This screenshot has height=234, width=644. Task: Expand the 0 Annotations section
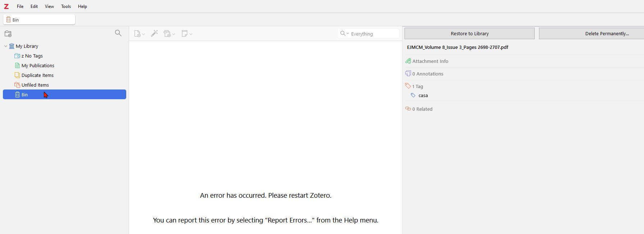tap(428, 74)
